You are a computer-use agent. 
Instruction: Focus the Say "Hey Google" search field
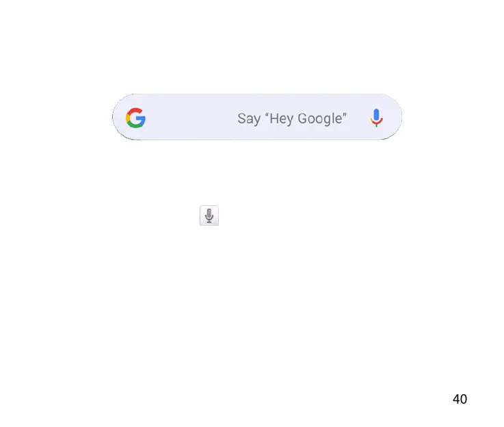point(257,117)
